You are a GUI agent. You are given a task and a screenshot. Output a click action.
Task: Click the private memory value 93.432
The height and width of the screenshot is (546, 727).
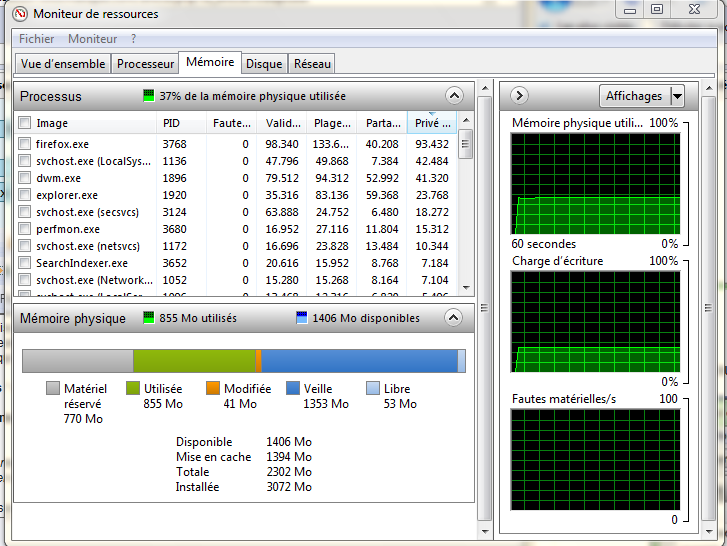432,144
